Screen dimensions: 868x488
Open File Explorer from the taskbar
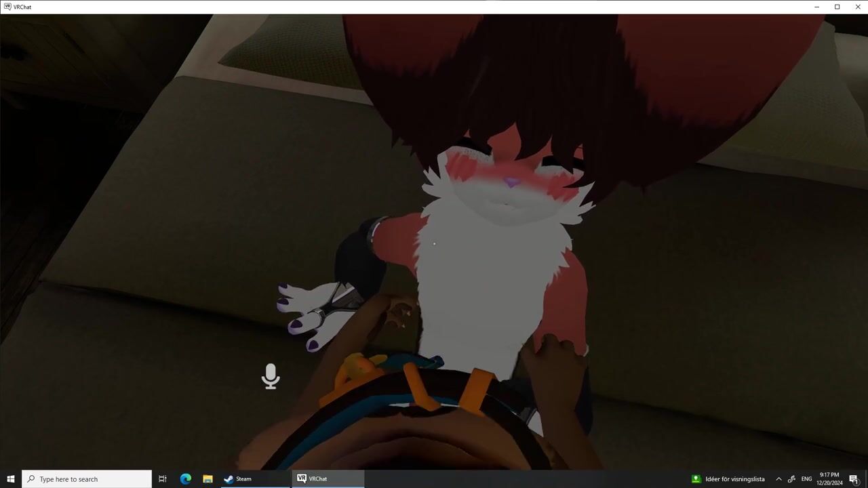point(208,479)
